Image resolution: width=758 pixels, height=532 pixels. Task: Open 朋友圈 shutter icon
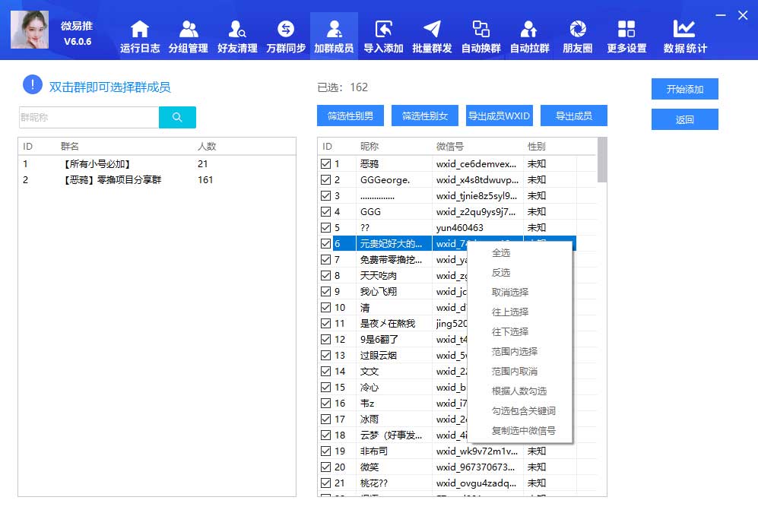(x=578, y=30)
